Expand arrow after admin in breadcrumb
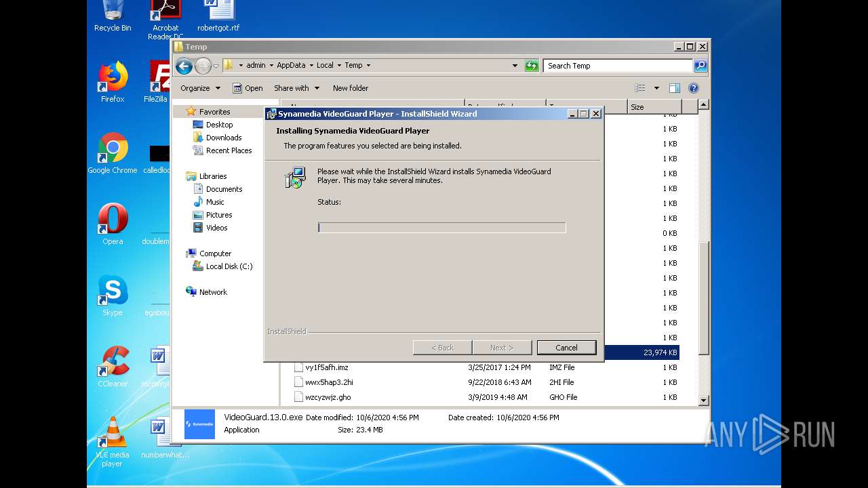 point(271,66)
